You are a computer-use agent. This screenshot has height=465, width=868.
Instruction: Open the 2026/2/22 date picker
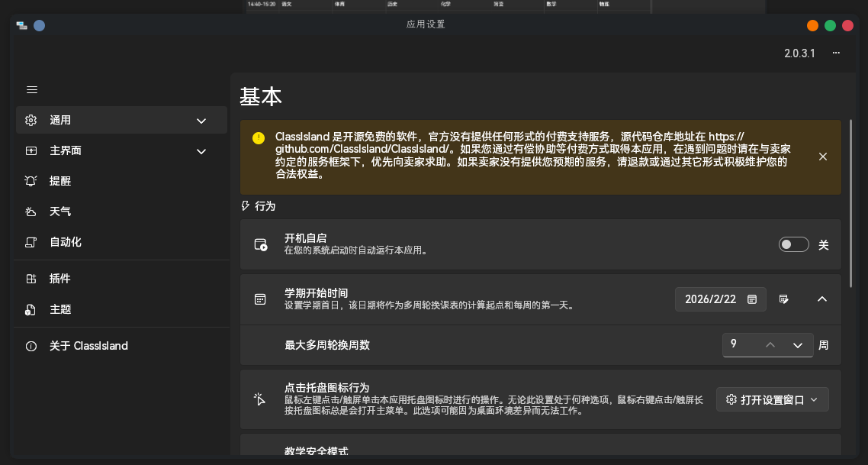[720, 299]
